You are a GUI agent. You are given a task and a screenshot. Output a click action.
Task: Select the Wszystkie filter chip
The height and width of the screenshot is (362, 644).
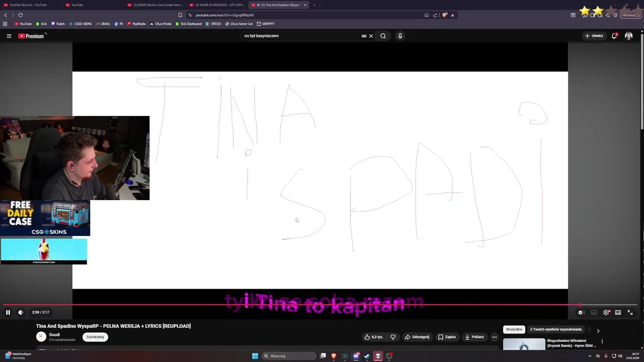coord(514,329)
